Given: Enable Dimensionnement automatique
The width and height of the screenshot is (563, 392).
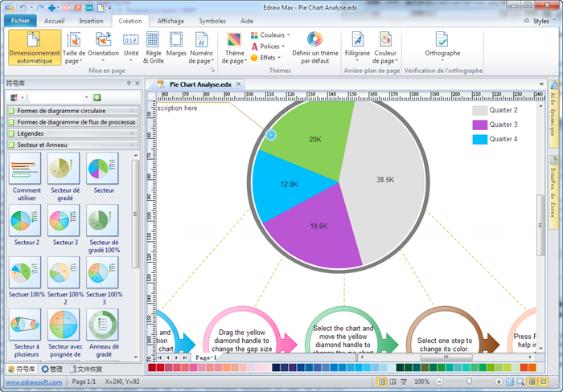Looking at the screenshot, I should [x=35, y=48].
